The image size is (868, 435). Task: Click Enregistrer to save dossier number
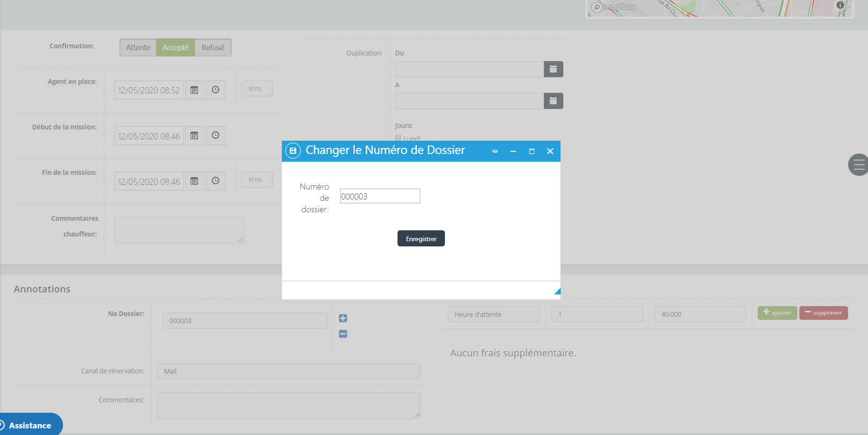tap(421, 238)
